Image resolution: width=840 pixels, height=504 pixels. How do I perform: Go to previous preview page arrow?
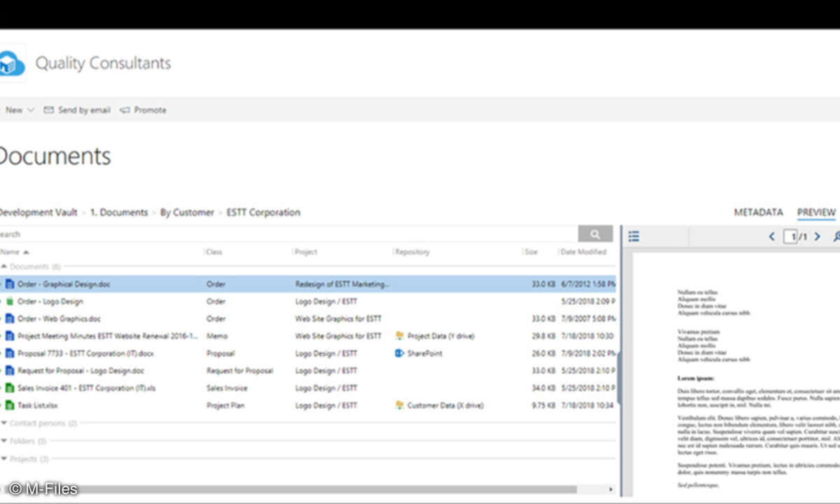[x=771, y=237]
